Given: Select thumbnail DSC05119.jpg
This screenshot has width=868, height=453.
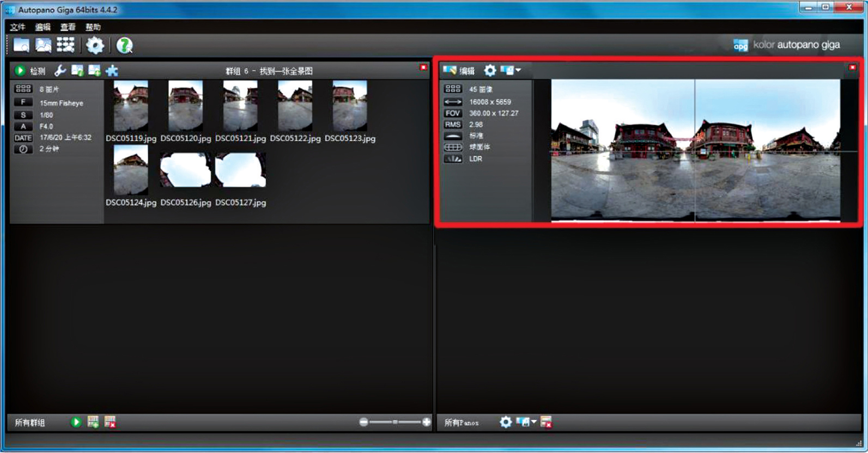Looking at the screenshot, I should click(x=131, y=106).
